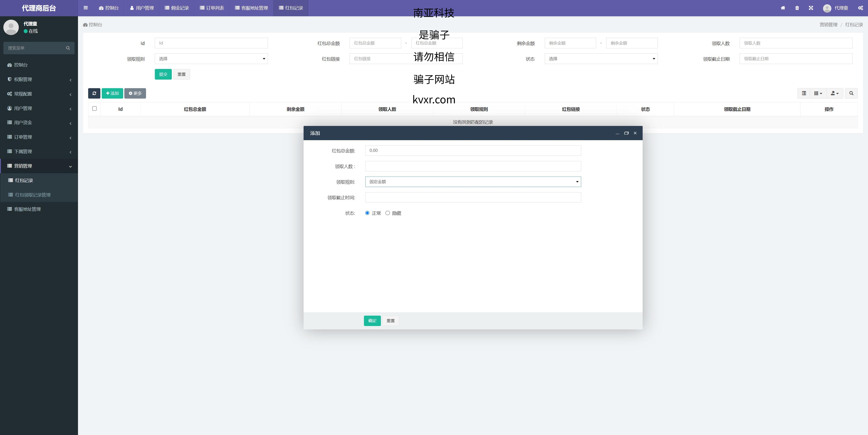Open 客服地址管理 in the sidebar
This screenshot has height=435, width=868.
(x=39, y=209)
